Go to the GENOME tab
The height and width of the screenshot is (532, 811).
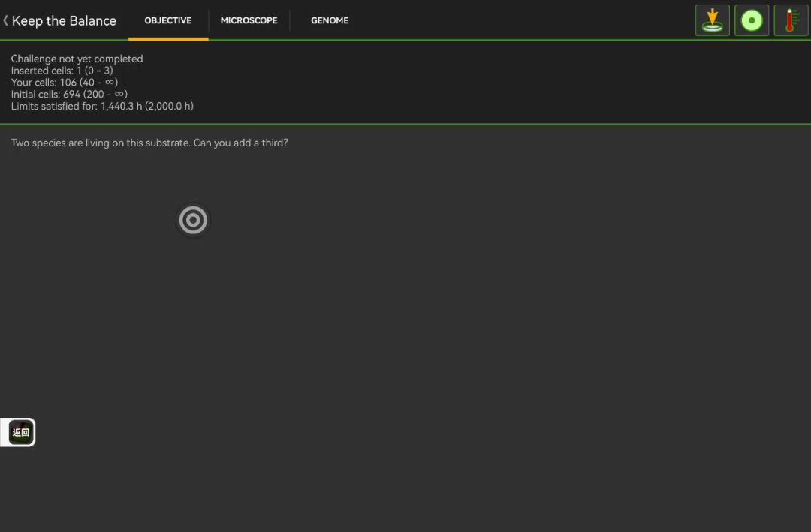(x=330, y=20)
